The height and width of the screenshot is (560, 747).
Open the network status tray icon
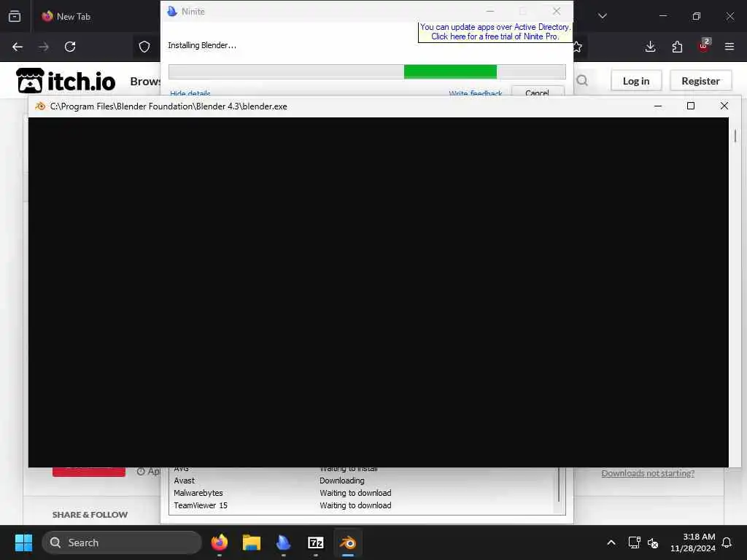pos(634,542)
